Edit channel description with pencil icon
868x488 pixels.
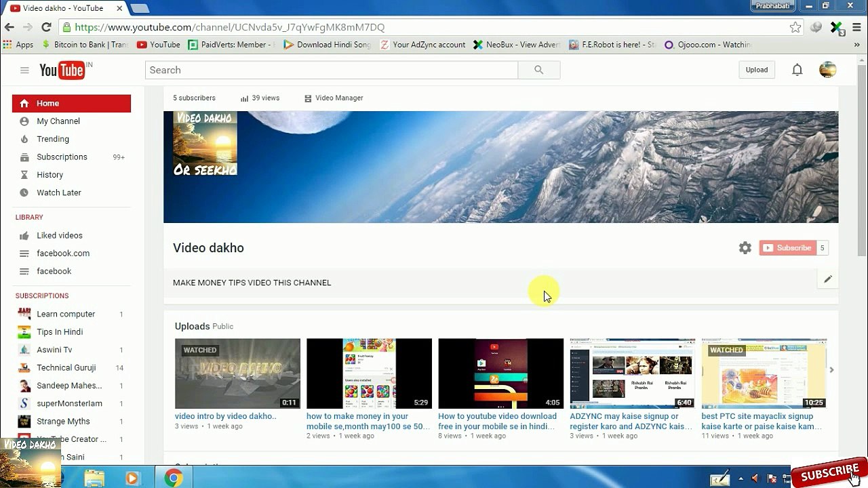tap(828, 279)
